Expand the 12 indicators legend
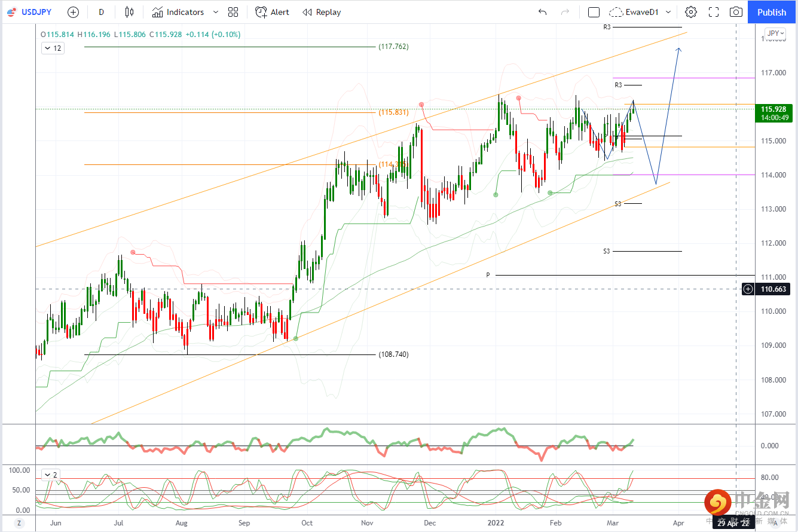The height and width of the screenshot is (532, 798). [53, 48]
